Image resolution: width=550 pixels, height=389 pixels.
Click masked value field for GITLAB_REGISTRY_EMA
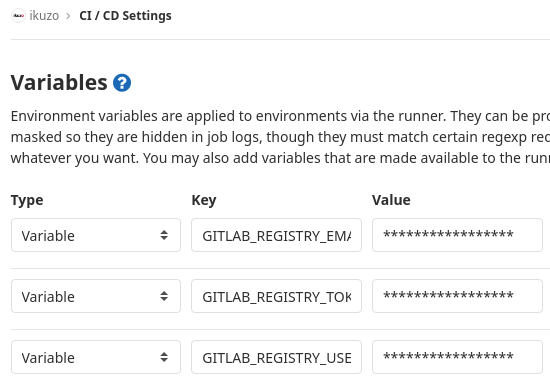coord(457,235)
